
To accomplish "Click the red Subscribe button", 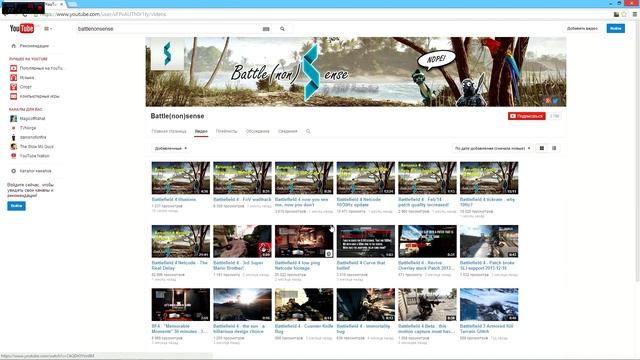I will tap(527, 116).
